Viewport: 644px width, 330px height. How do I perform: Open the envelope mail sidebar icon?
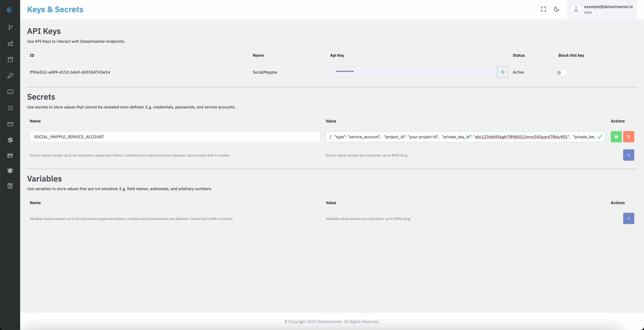[x=10, y=124]
